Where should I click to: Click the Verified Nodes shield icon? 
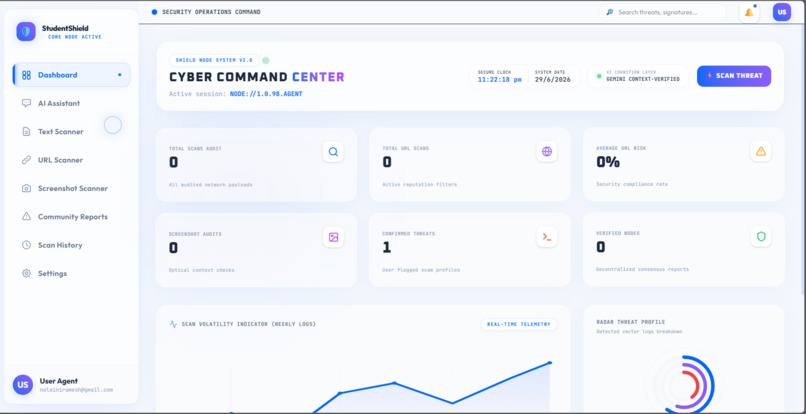(760, 236)
